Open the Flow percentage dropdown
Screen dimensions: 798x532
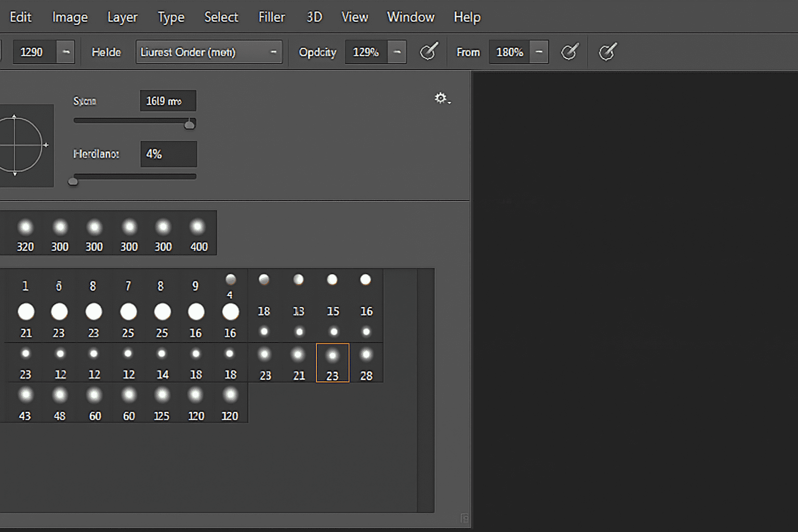[x=539, y=52]
